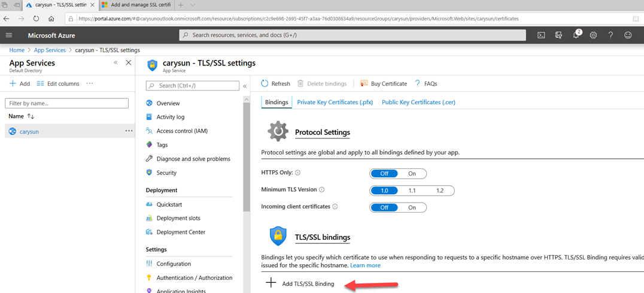
Task: Open Diagnose and solve problems
Action: 193,159
